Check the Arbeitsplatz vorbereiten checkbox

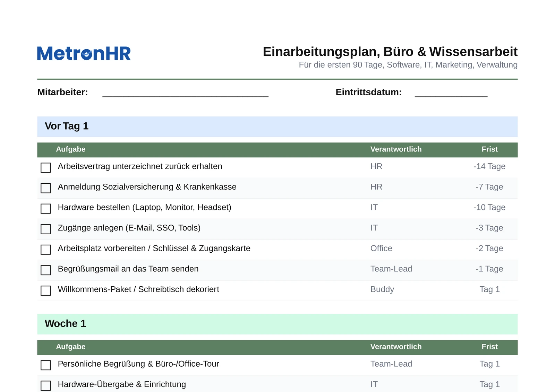[45, 250]
